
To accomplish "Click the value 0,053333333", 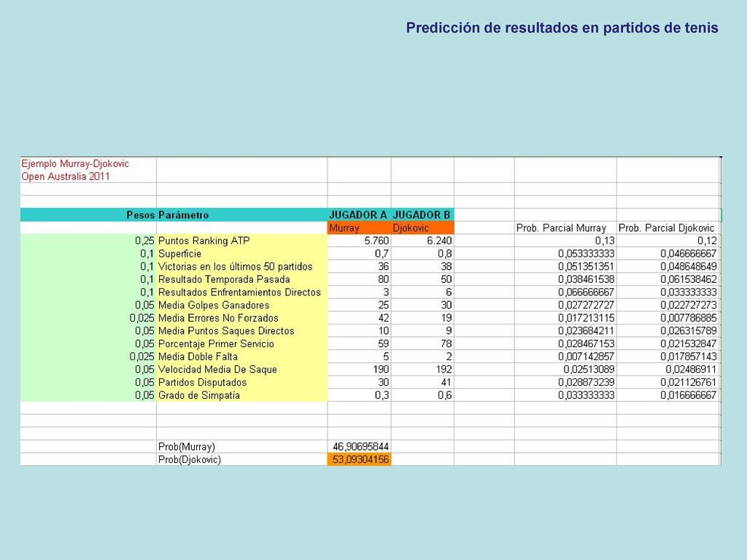I will coord(587,253).
